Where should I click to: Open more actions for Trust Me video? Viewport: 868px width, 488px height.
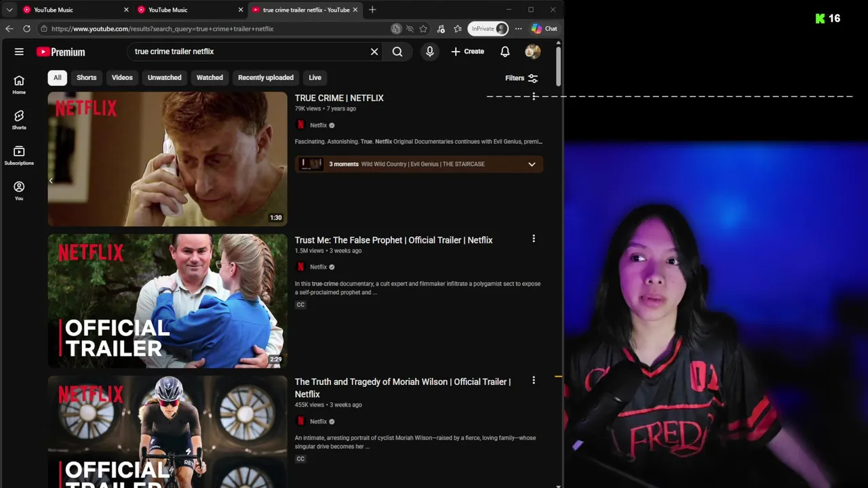point(534,239)
